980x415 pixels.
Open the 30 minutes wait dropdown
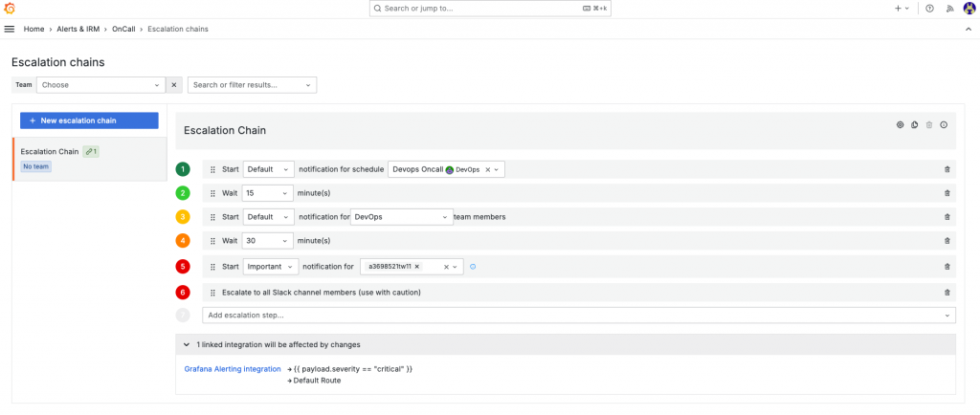268,241
